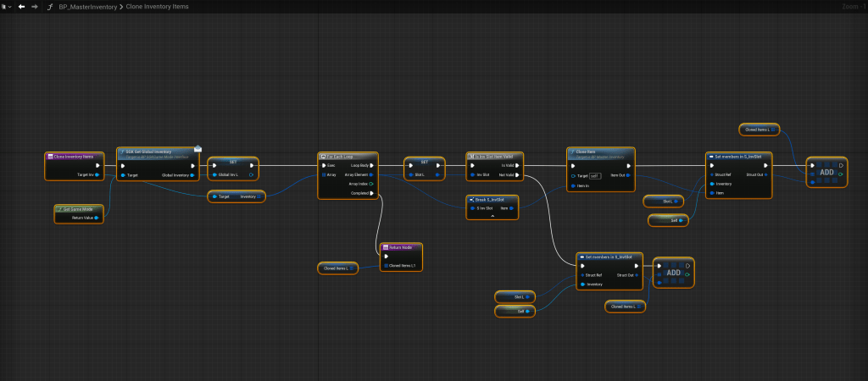Click the For Each Loop macro icon
868x381 pixels.
(323, 157)
